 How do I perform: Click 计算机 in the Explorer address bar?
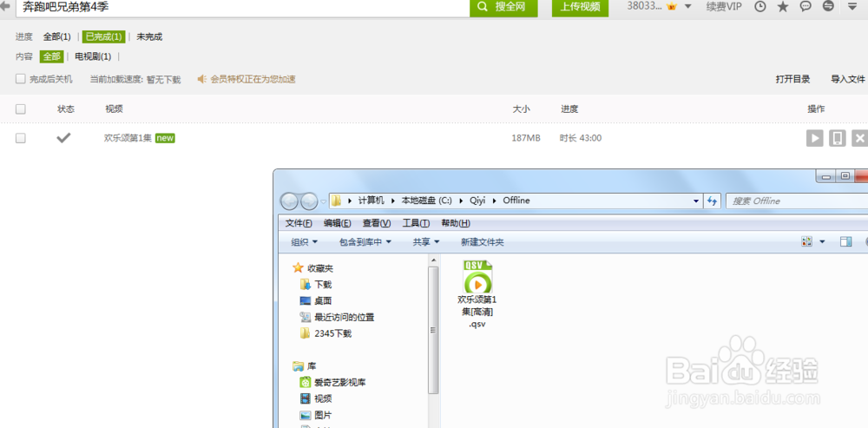(x=371, y=201)
